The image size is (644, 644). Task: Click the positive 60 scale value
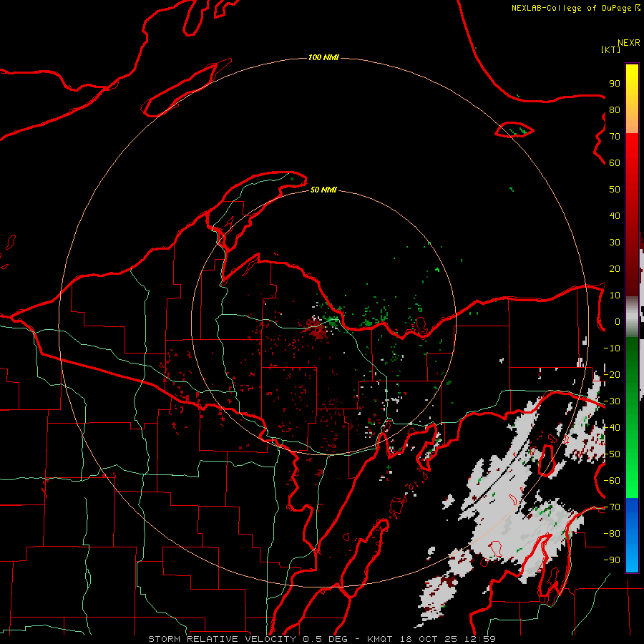pyautogui.click(x=615, y=162)
